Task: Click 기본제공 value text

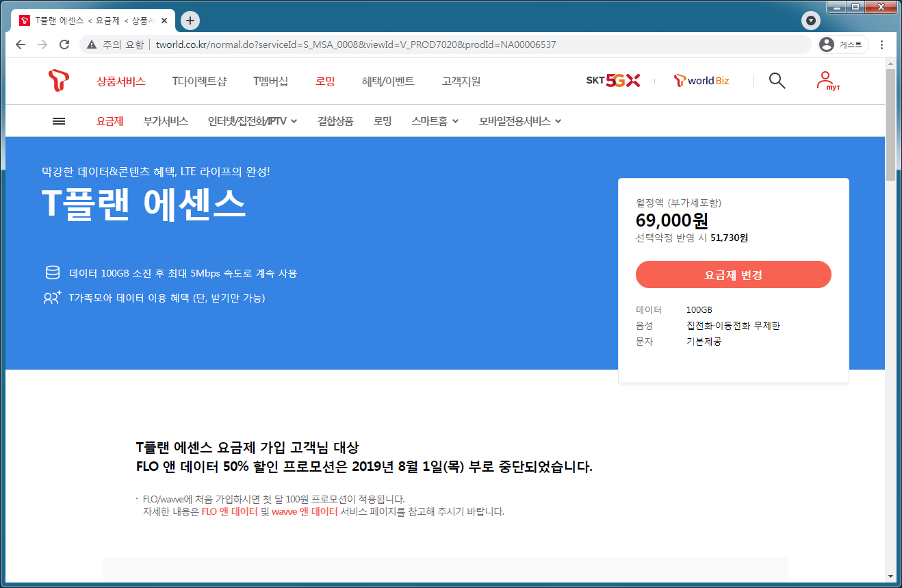Action: point(704,341)
